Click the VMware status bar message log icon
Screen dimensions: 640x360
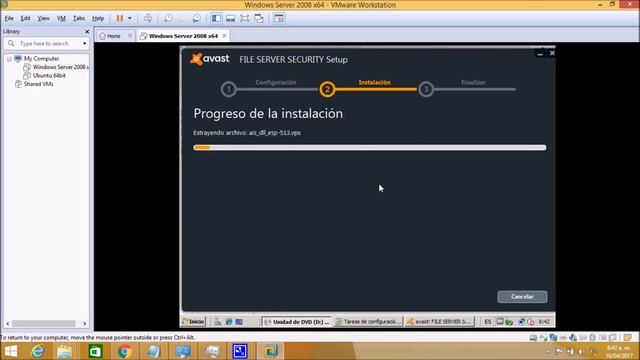pyautogui.click(x=628, y=338)
